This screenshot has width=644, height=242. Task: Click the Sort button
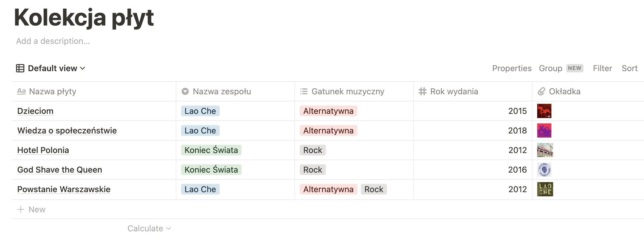coord(629,68)
